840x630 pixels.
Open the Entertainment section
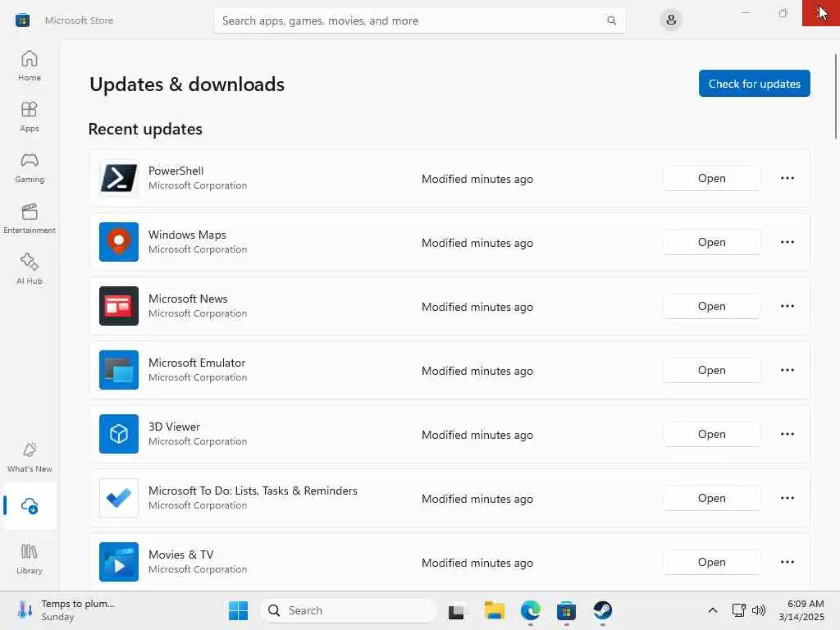point(30,218)
